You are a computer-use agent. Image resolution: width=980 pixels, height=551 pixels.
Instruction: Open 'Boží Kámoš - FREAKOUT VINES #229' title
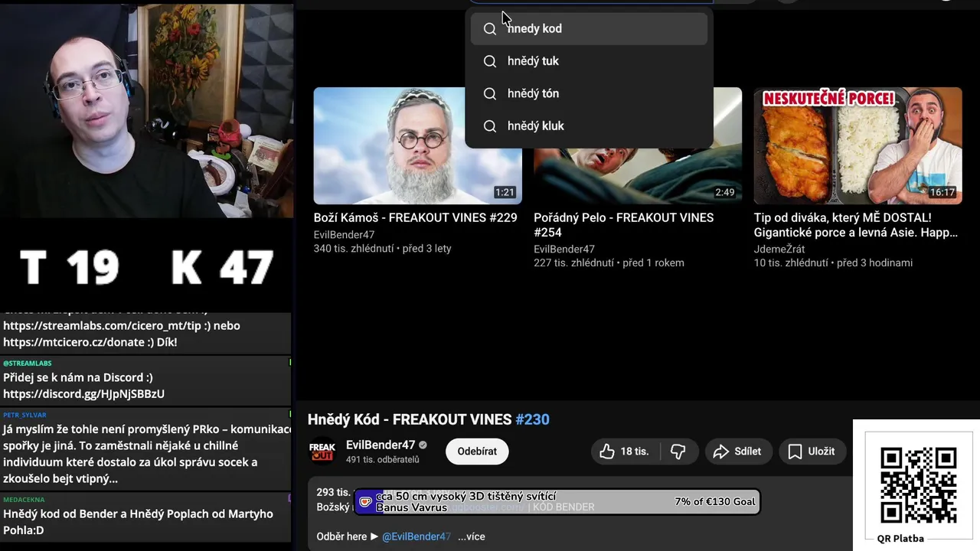click(415, 217)
